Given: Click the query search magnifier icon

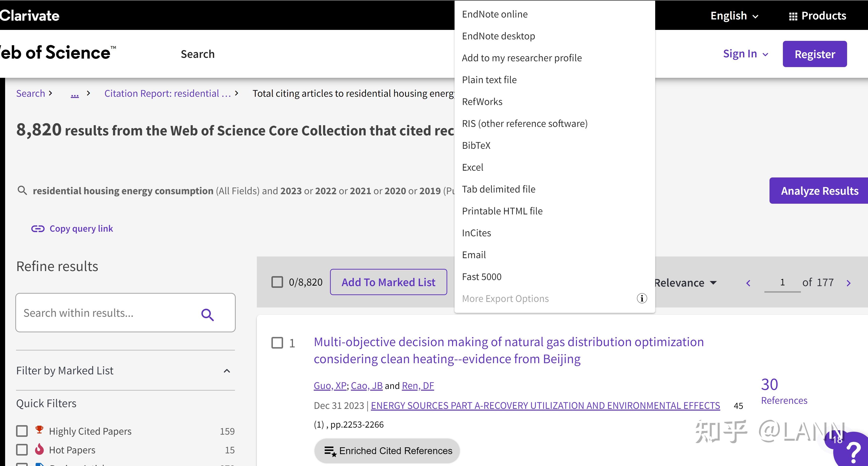Looking at the screenshot, I should click(22, 191).
